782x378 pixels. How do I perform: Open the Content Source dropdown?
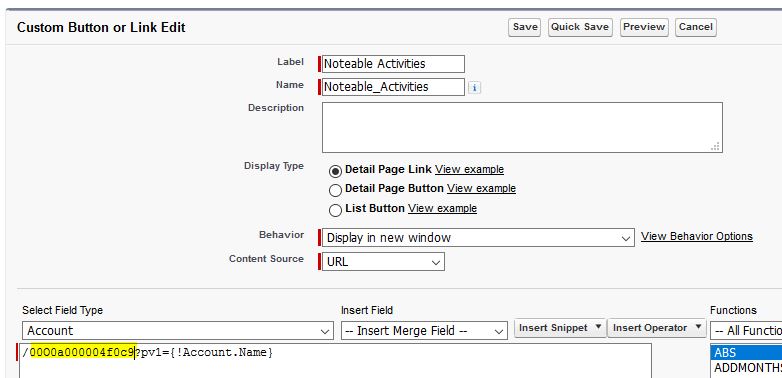[383, 262]
